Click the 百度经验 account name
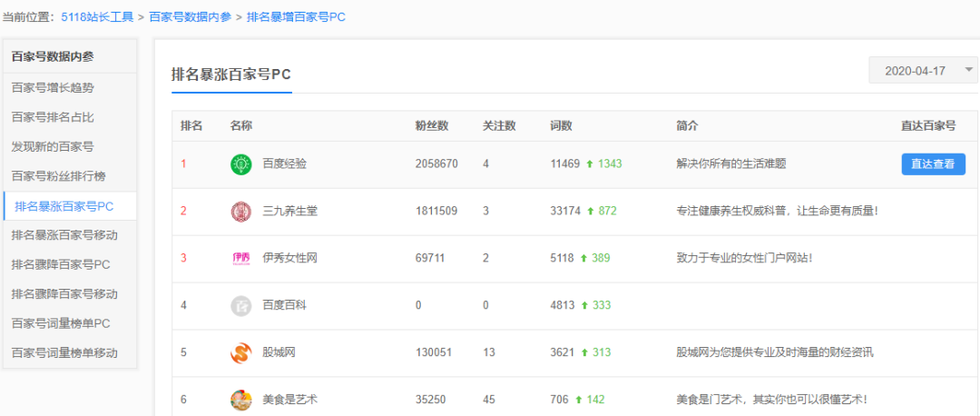The image size is (980, 416). coord(284,163)
